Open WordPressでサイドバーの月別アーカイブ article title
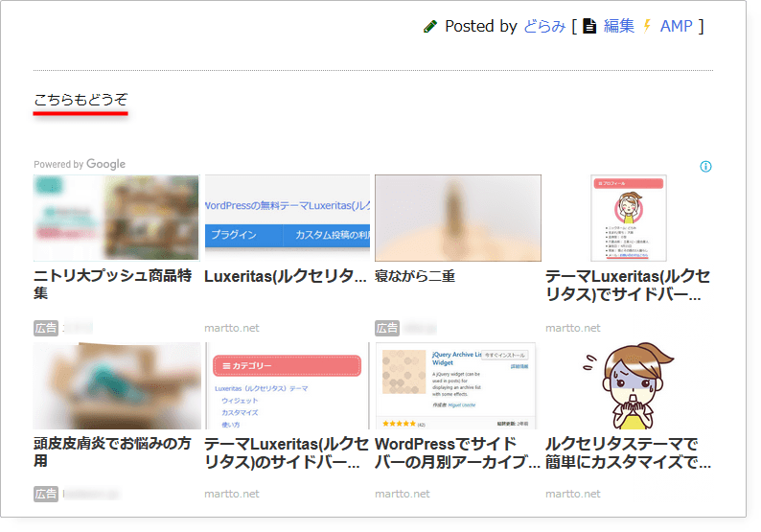 click(x=457, y=452)
